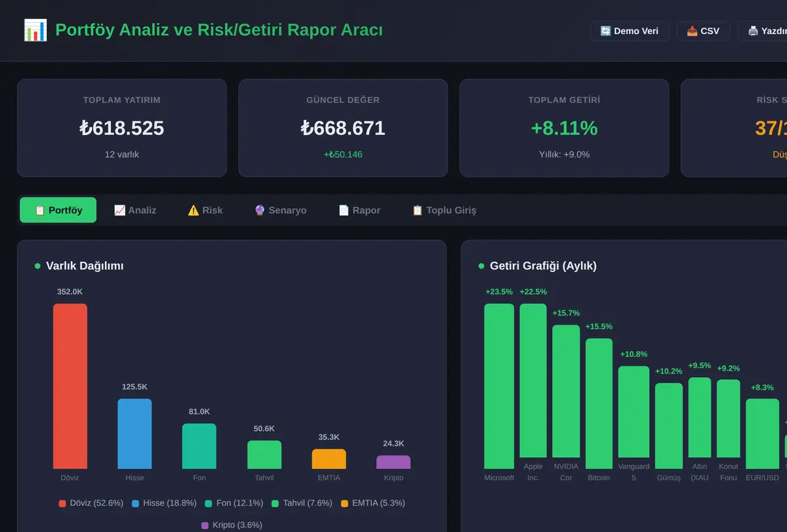The image size is (787, 532).
Task: Click the +8.11% total return figure
Action: point(564,128)
